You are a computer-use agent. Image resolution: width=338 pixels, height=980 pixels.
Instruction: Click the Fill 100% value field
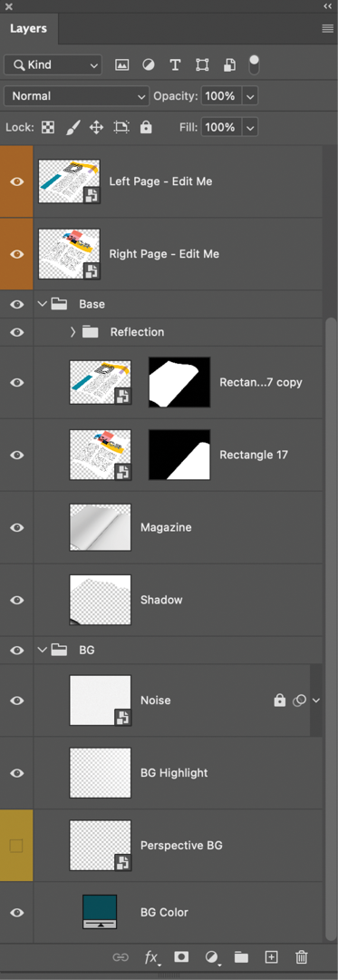click(x=221, y=128)
